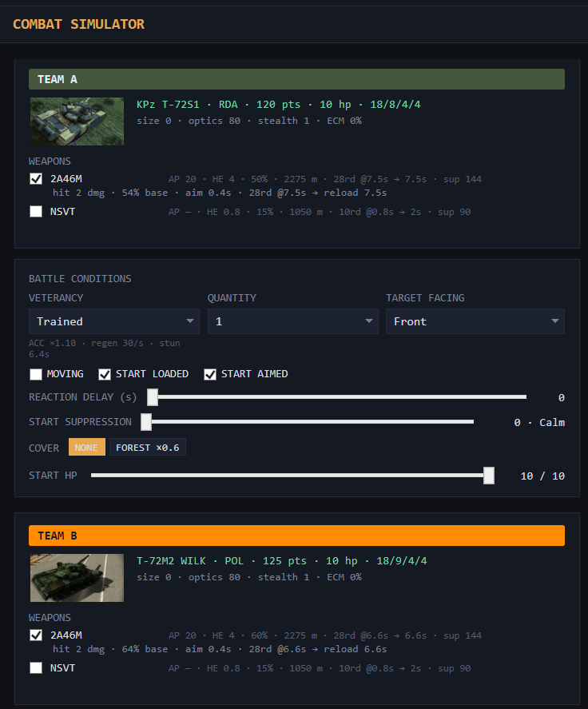Enable Team B NSVT weapon checkbox

[36, 667]
